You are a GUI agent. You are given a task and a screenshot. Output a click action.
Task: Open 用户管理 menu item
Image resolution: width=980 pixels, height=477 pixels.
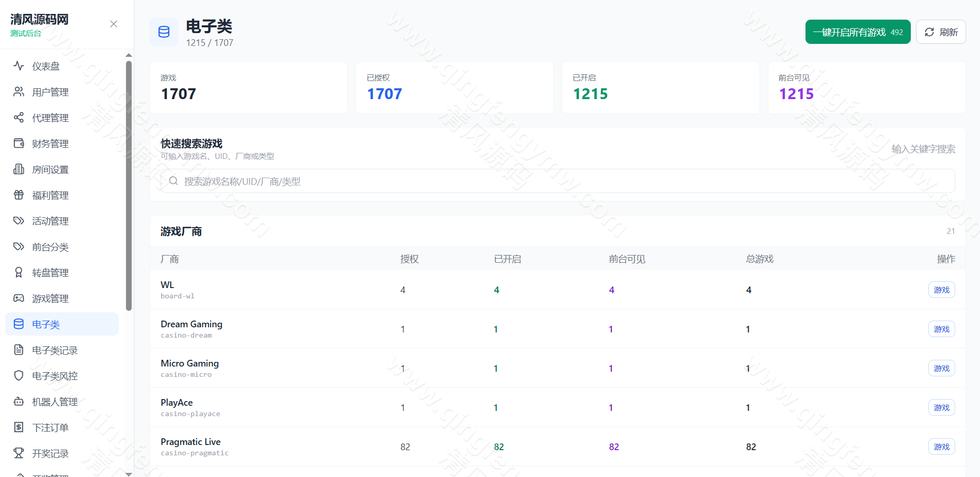(x=62, y=92)
